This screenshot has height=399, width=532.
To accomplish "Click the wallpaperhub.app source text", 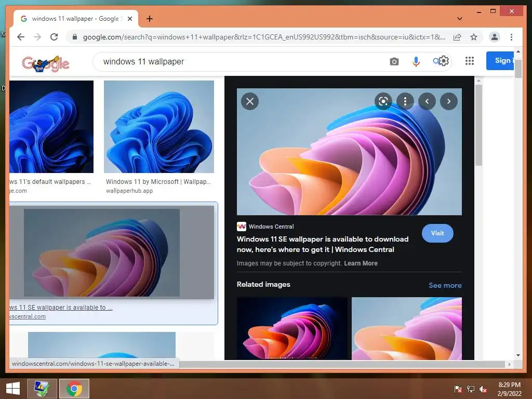I will (x=129, y=191).
